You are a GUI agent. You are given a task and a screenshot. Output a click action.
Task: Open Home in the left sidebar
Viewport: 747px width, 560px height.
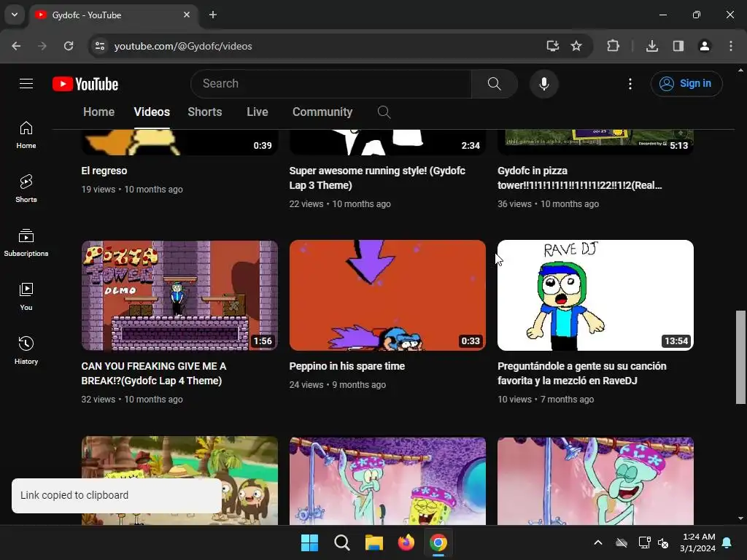click(x=26, y=135)
